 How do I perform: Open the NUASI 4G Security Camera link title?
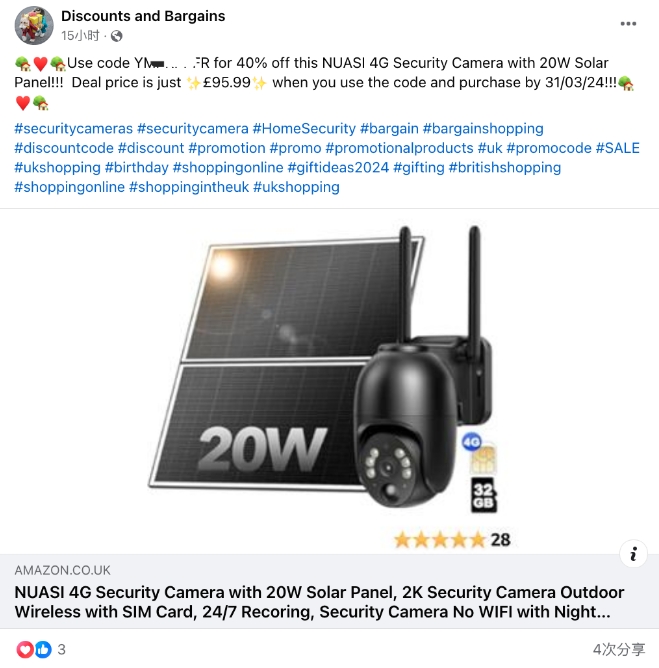pyautogui.click(x=319, y=602)
